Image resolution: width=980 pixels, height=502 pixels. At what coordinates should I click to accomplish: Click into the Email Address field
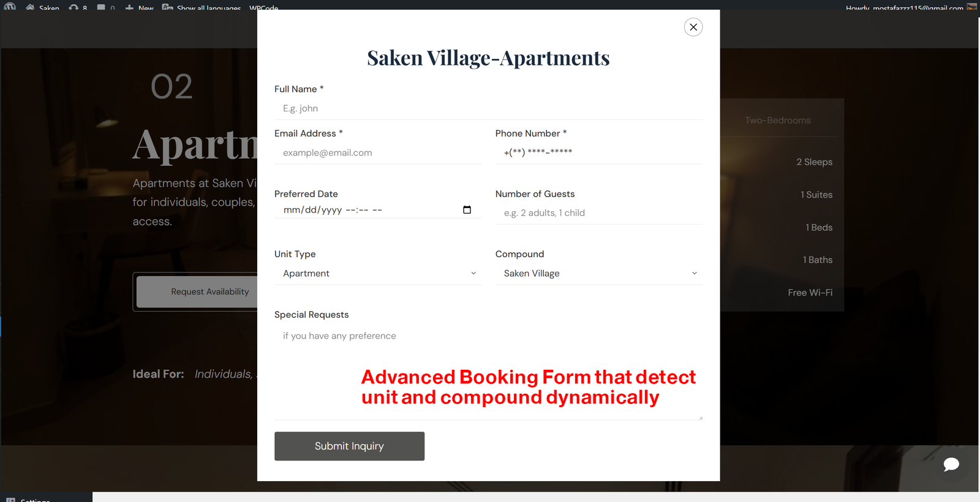[x=377, y=153]
